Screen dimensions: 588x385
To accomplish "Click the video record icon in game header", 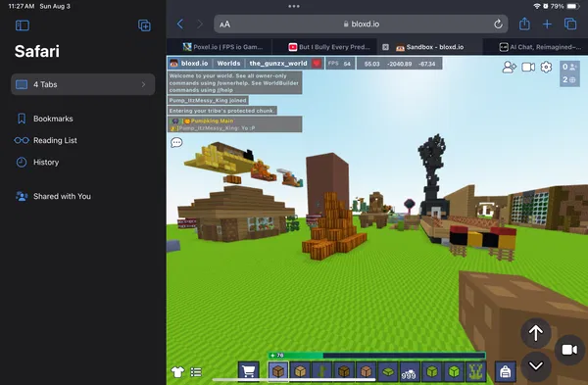I will (528, 67).
